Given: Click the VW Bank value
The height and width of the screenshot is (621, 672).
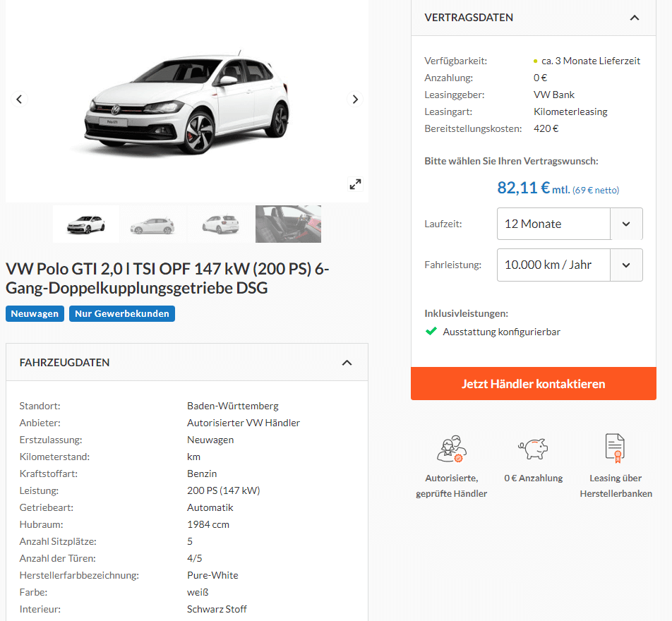Looking at the screenshot, I should pyautogui.click(x=553, y=95).
